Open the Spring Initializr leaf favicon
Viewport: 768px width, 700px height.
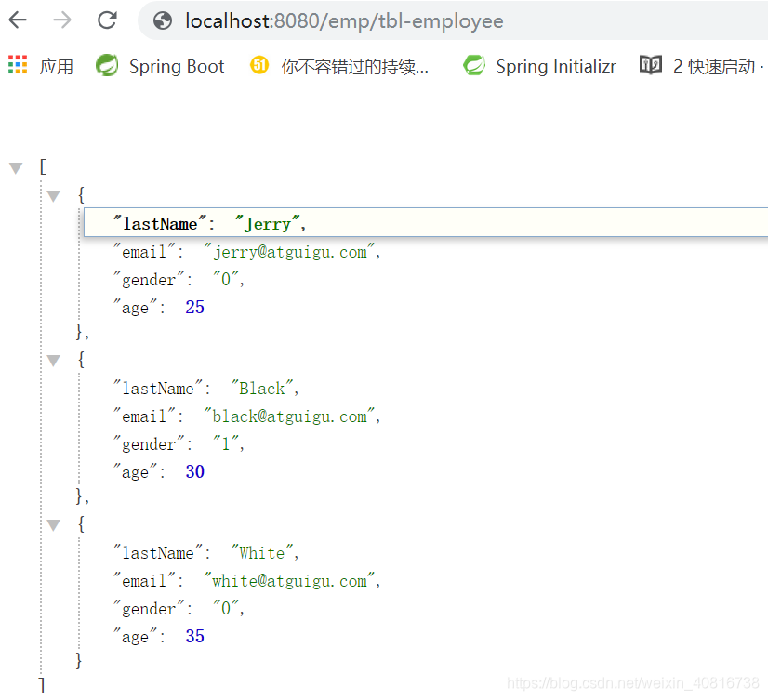tap(474, 65)
